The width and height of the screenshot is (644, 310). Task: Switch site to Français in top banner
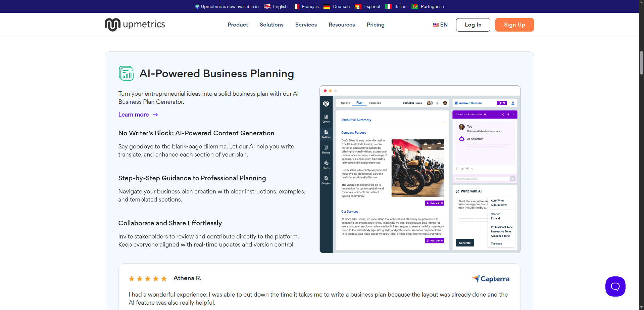(x=306, y=6)
